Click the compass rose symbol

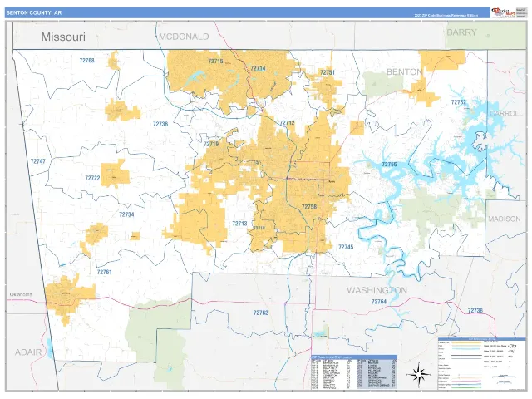point(418,374)
